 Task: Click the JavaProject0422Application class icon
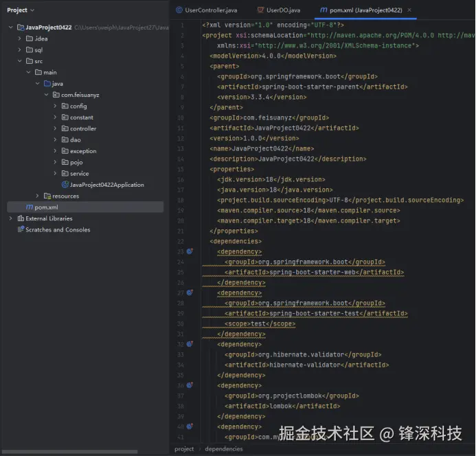[x=65, y=185]
